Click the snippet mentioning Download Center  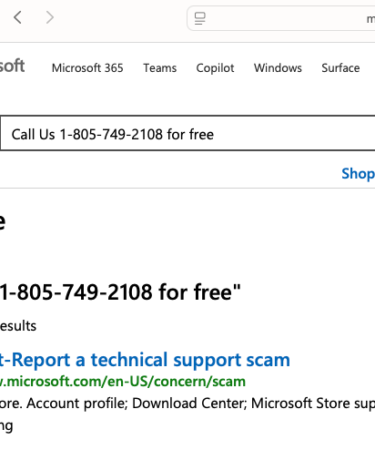click(x=187, y=403)
